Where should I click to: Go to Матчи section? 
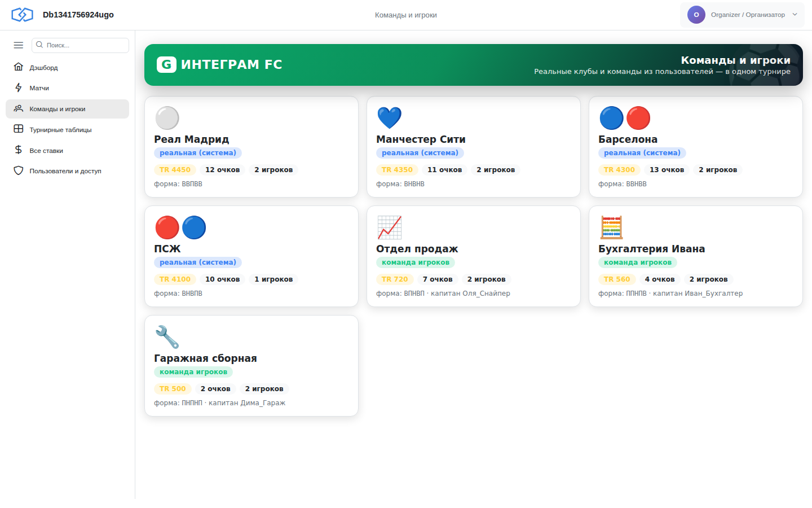[x=67, y=88]
